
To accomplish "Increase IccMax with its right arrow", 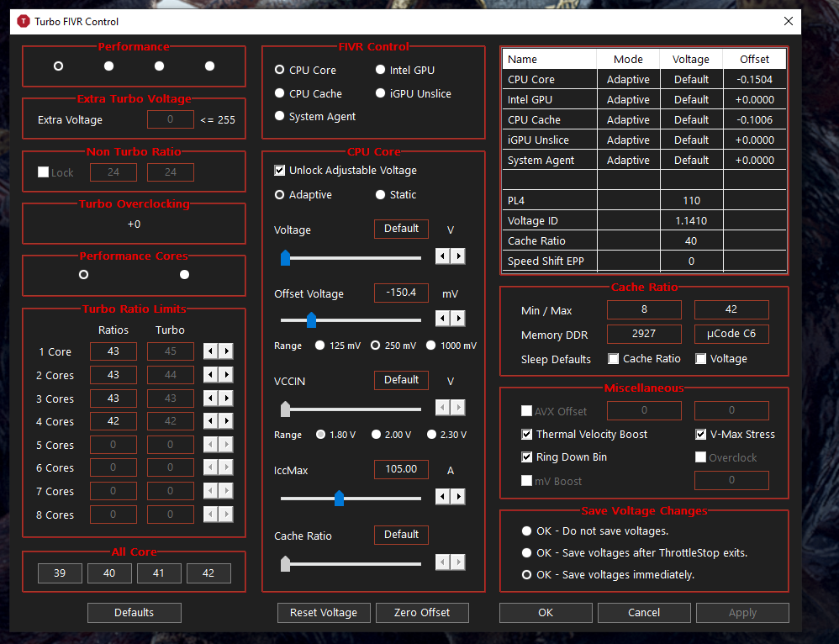I will (458, 497).
